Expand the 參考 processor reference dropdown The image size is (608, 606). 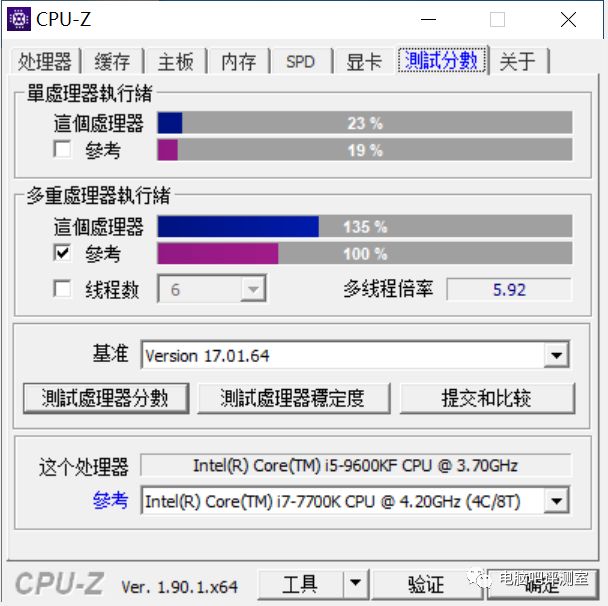[556, 501]
